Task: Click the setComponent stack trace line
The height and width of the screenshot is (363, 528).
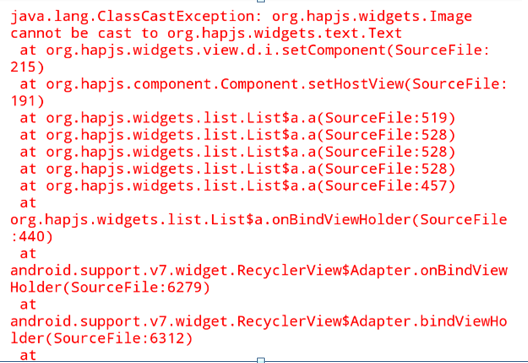Action: click(x=254, y=51)
